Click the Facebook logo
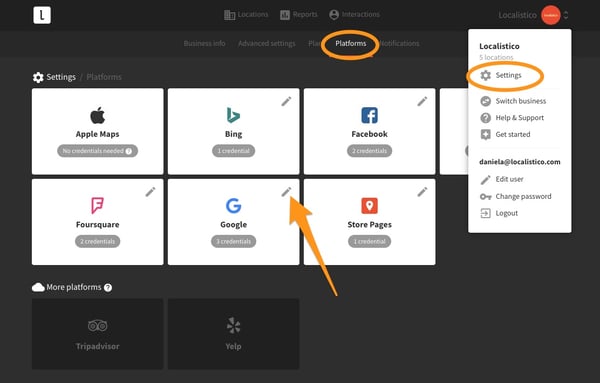 369,115
